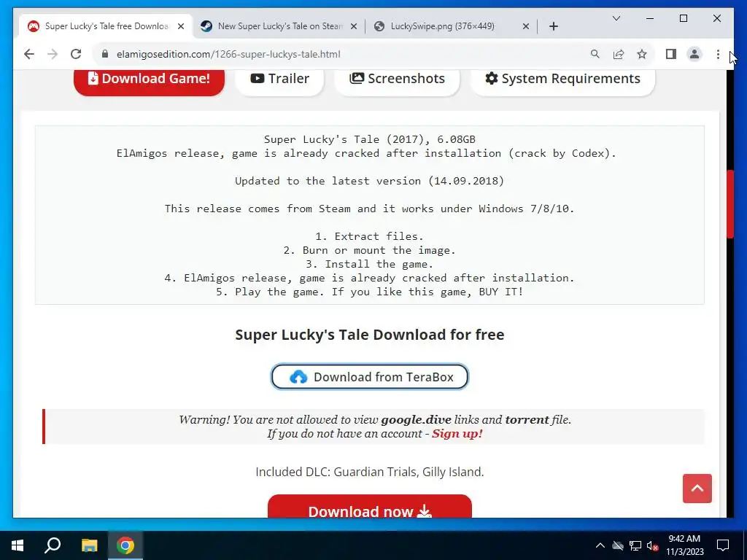
Task: Open the Windows notification center
Action: click(x=723, y=545)
